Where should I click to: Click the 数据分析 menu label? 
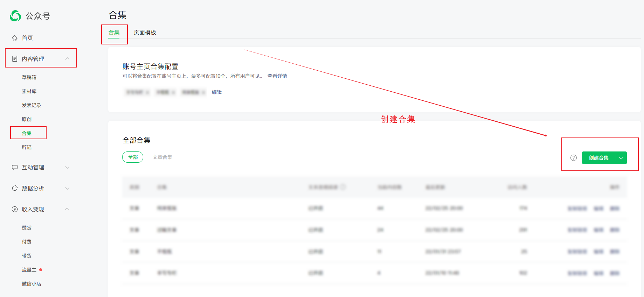33,188
